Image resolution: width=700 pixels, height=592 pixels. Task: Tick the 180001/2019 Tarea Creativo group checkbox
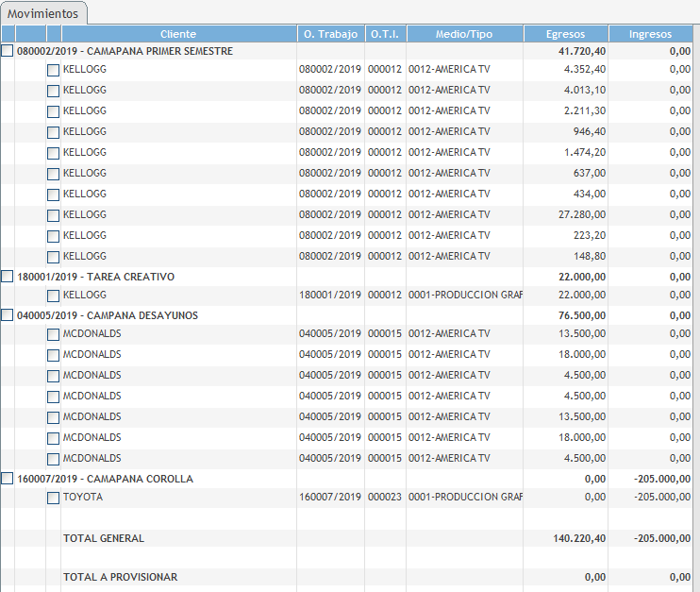(x=8, y=277)
